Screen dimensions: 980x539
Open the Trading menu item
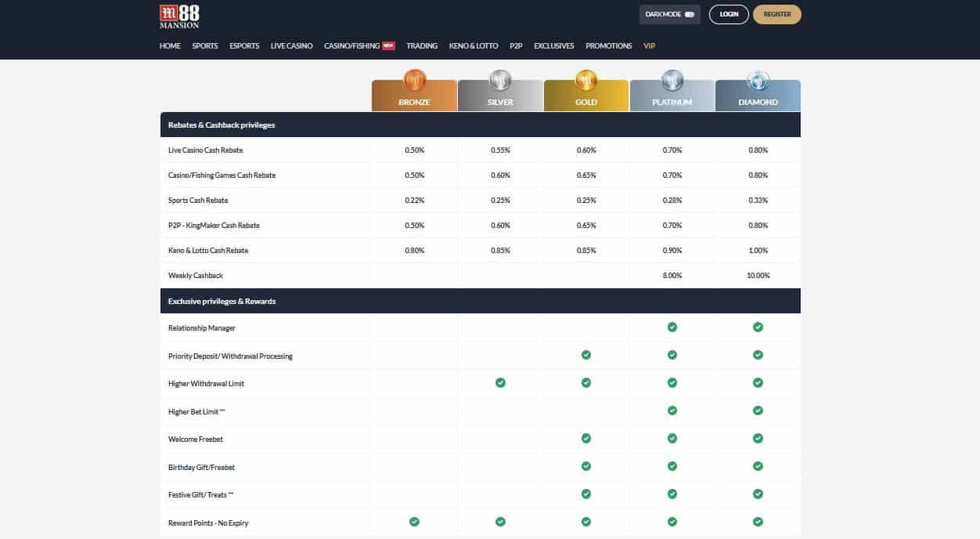point(422,46)
